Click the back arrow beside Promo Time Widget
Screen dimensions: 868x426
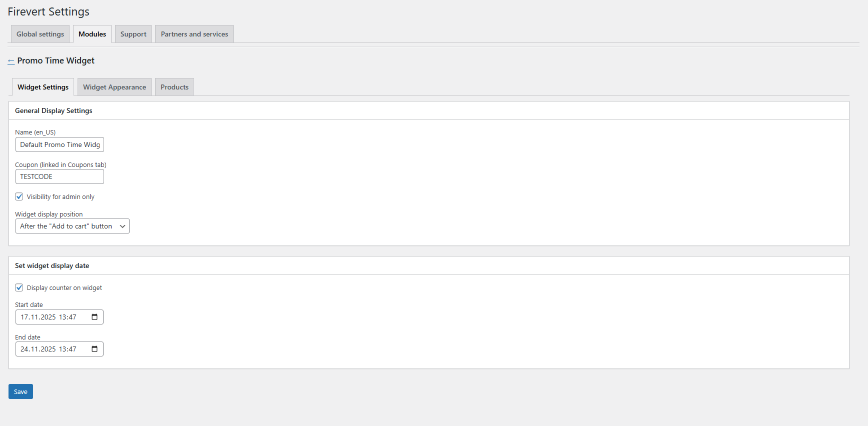(11, 61)
